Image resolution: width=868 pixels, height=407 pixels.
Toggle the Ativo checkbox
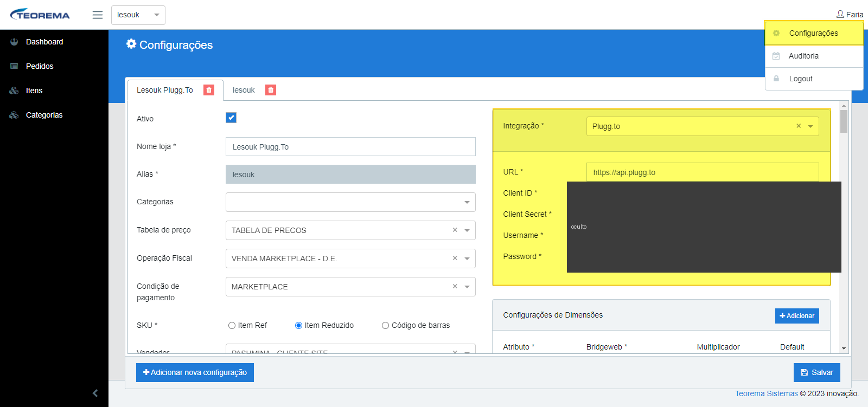click(231, 118)
